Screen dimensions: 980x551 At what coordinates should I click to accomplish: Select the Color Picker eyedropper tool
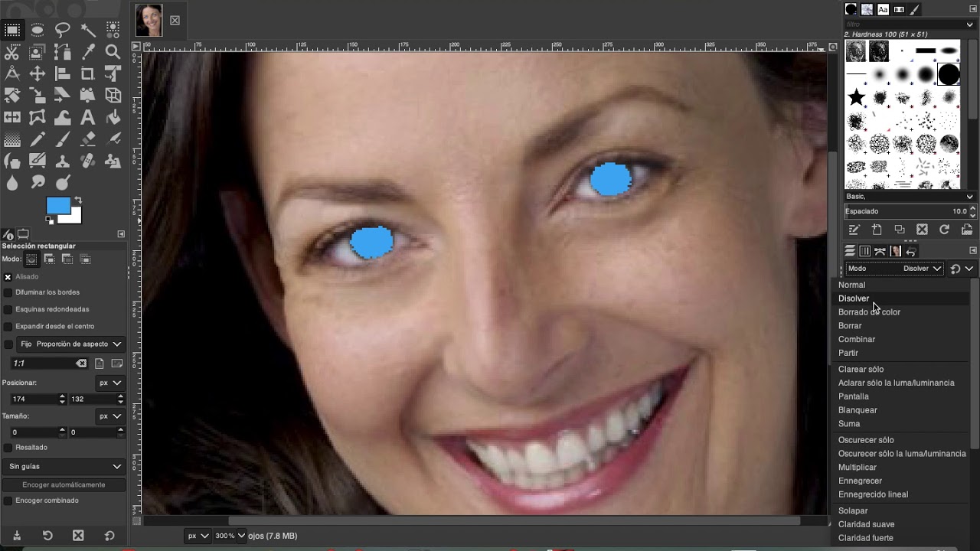point(88,52)
